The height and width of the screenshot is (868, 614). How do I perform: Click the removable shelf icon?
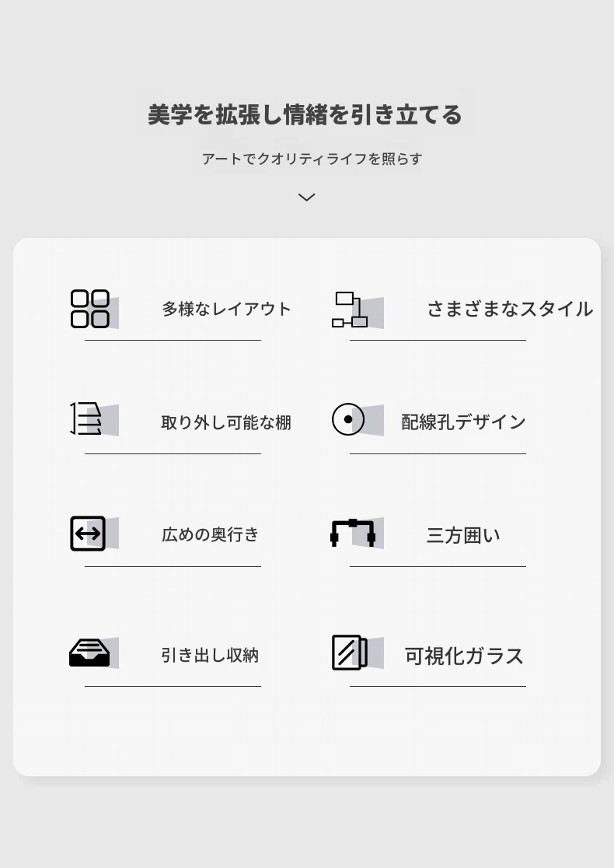86,418
